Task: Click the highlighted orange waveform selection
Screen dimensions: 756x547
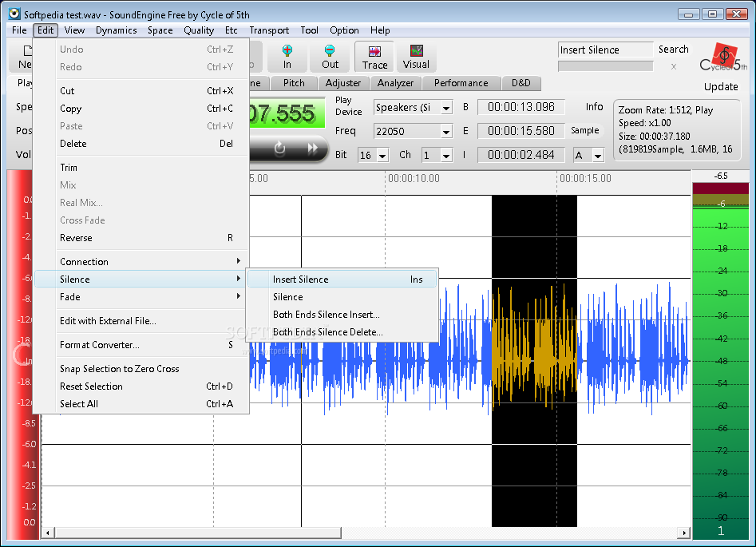Action: click(x=534, y=361)
